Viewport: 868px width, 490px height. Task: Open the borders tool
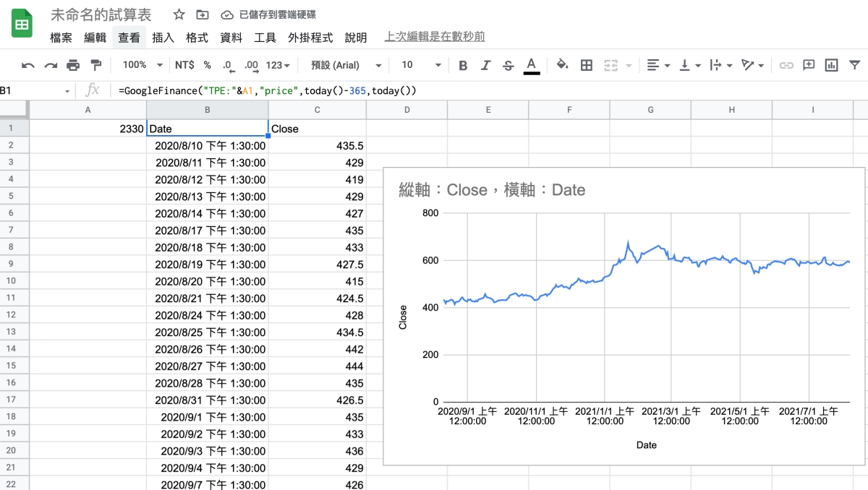(587, 65)
